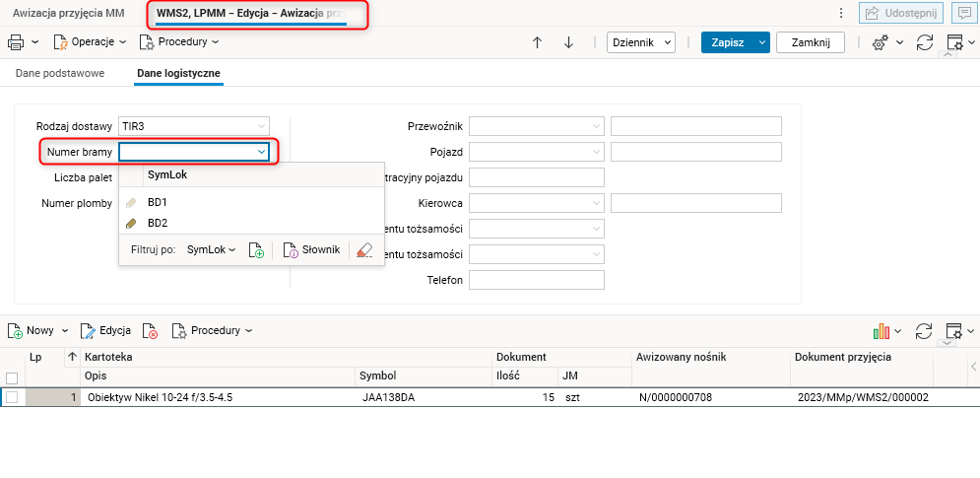
Task: Open the Słownik dictionary
Action: click(311, 249)
